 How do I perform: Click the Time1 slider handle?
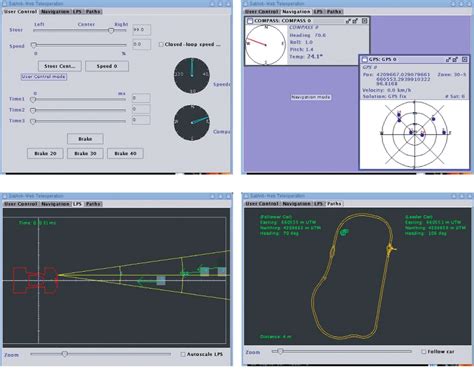[x=33, y=99]
